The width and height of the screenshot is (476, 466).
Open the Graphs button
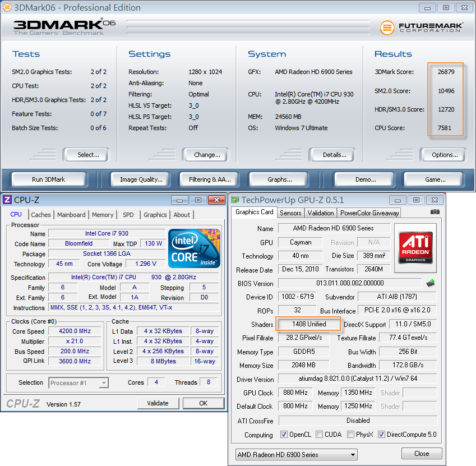pos(279,179)
